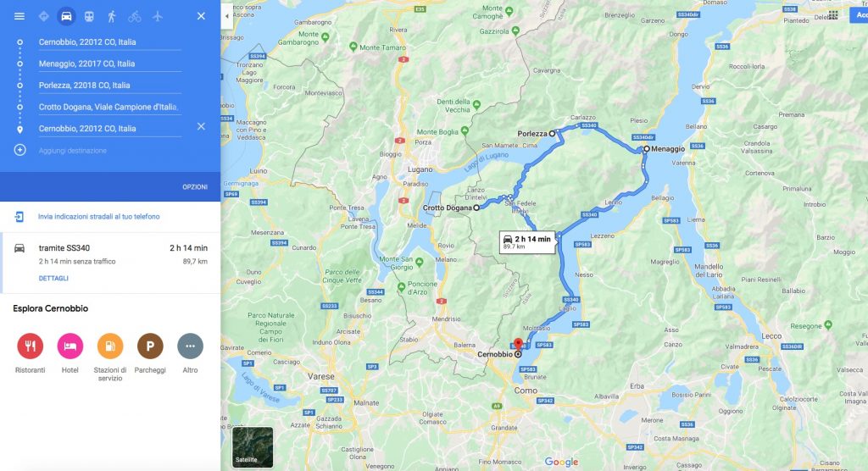Close the directions panel
868x471 pixels.
pos(201,16)
